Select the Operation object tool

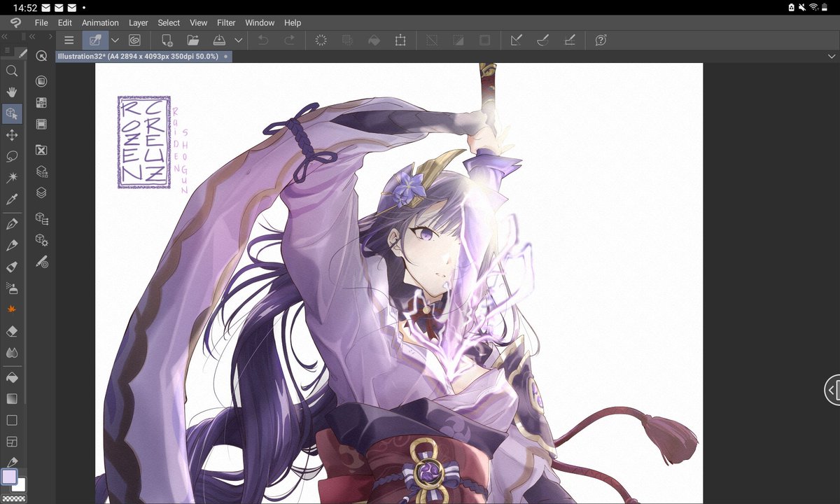[12, 113]
